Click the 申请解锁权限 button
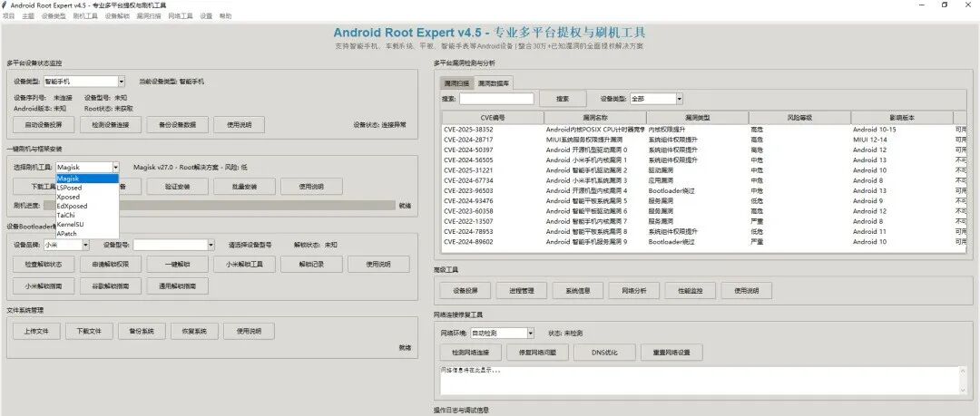This screenshot has width=980, height=416. tap(111, 265)
